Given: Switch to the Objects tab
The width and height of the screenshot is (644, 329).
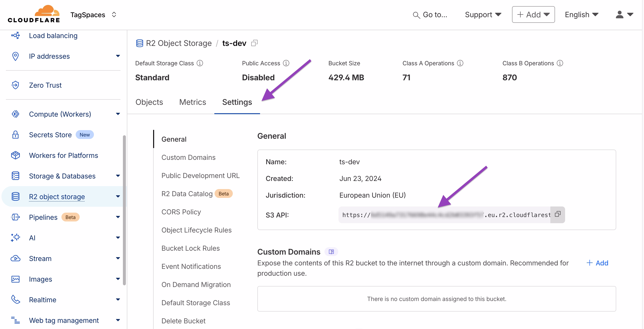Looking at the screenshot, I should tap(149, 102).
